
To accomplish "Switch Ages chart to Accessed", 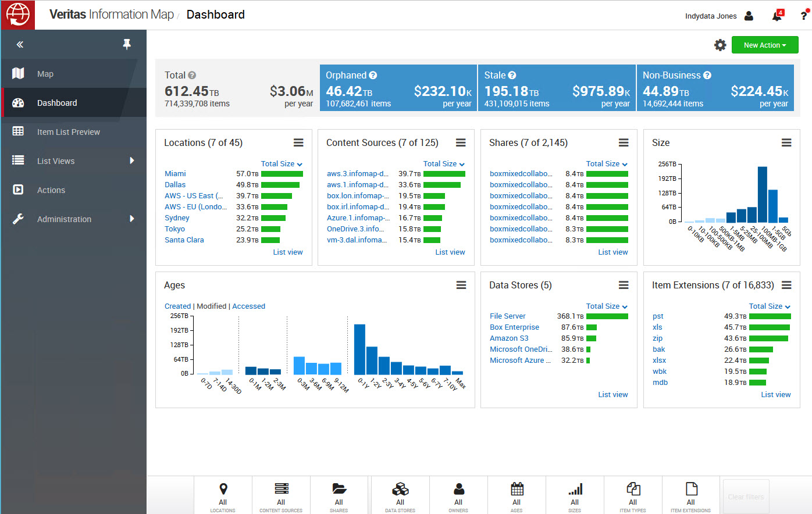I will [248, 306].
